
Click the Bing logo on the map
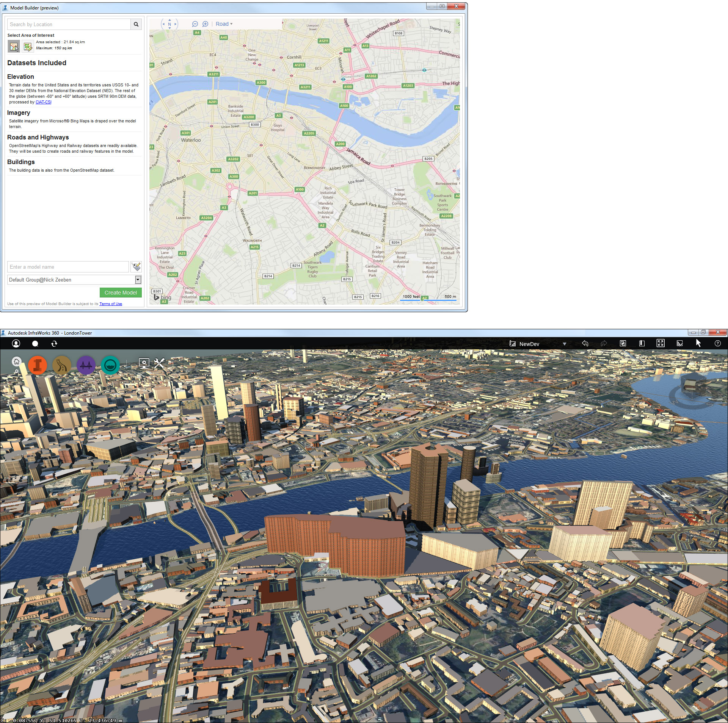[162, 297]
